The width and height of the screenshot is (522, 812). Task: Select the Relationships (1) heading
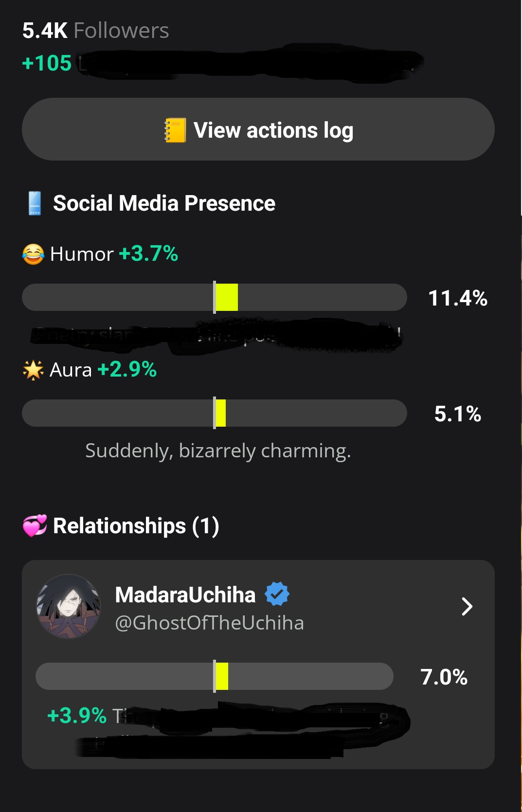(136, 526)
